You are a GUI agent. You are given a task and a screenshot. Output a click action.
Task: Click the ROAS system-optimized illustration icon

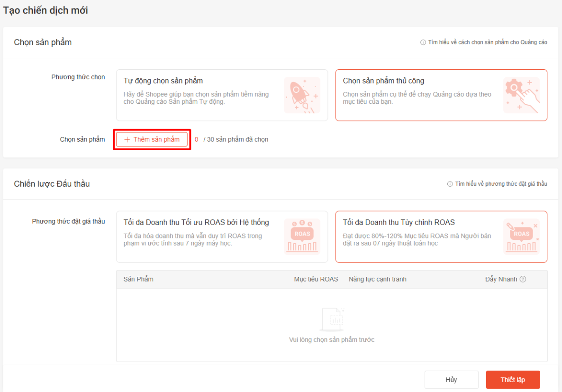pyautogui.click(x=302, y=237)
